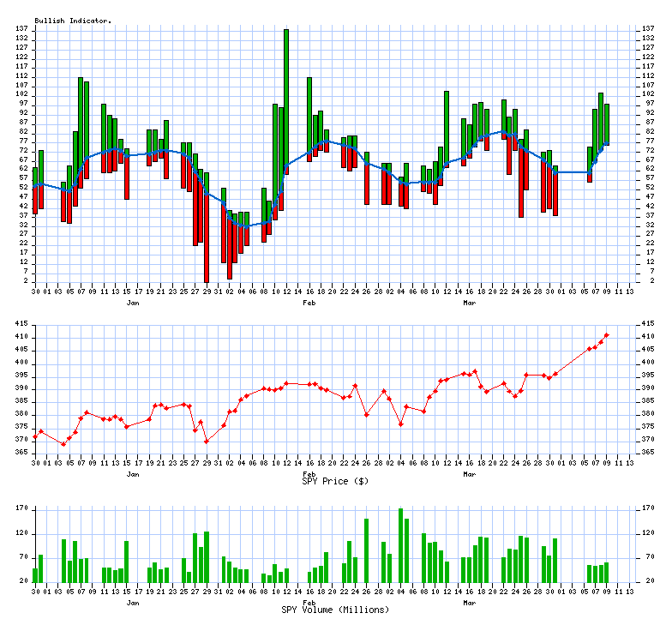Screen dimensions: 672x625
Task: Select the final highest point on the SPY price line
Action: coord(607,335)
